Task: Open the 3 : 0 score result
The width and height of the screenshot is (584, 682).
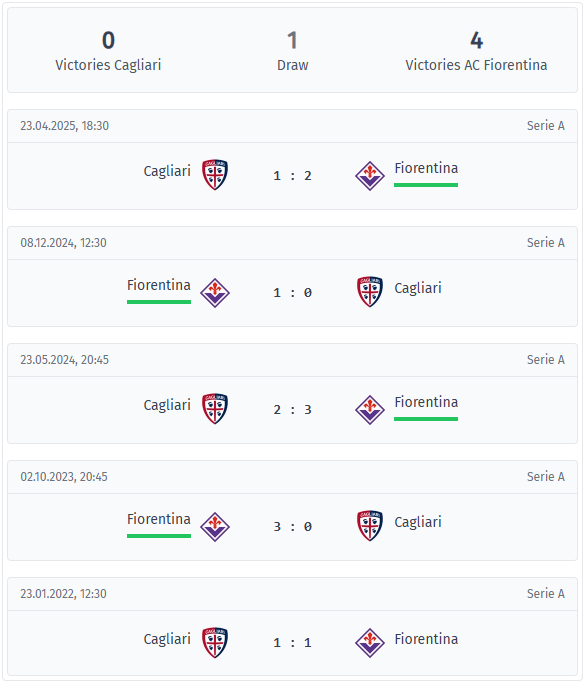Action: [x=292, y=527]
